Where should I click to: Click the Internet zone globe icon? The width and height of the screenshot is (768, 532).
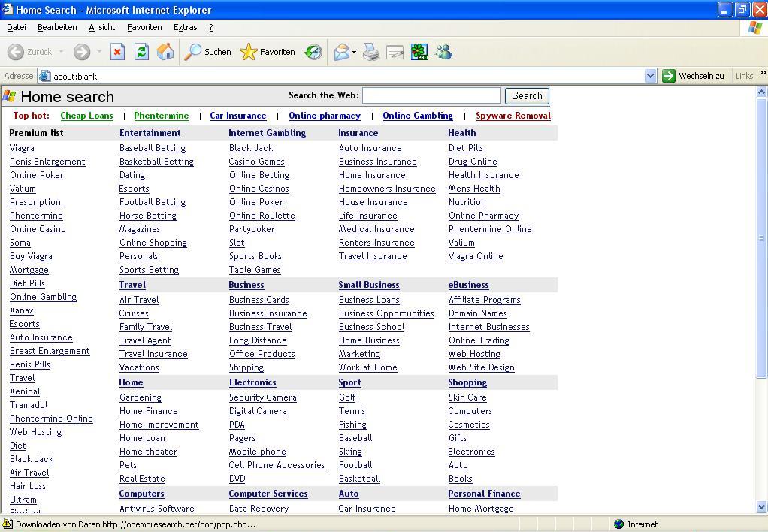pos(618,524)
